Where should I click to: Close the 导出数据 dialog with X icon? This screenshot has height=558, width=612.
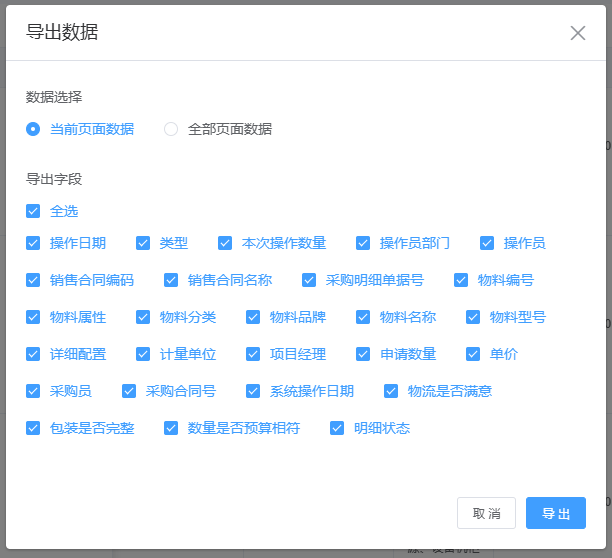point(578,33)
